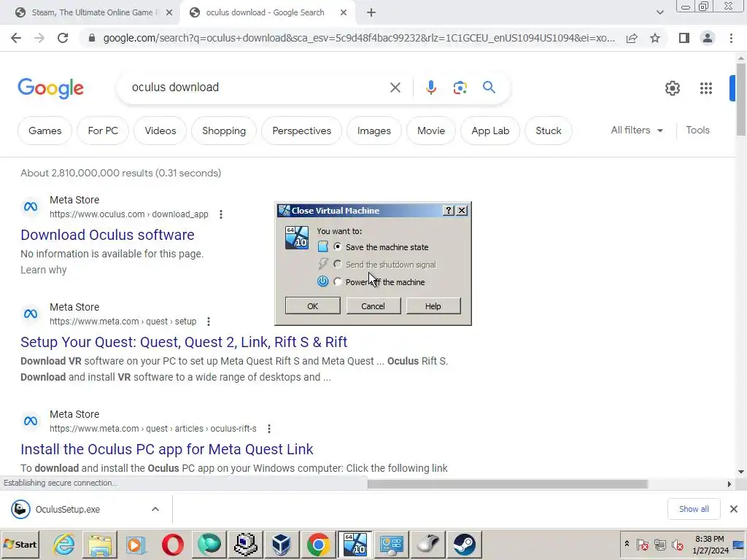
Task: Open Setup Your Quest result link
Action: coord(184,342)
